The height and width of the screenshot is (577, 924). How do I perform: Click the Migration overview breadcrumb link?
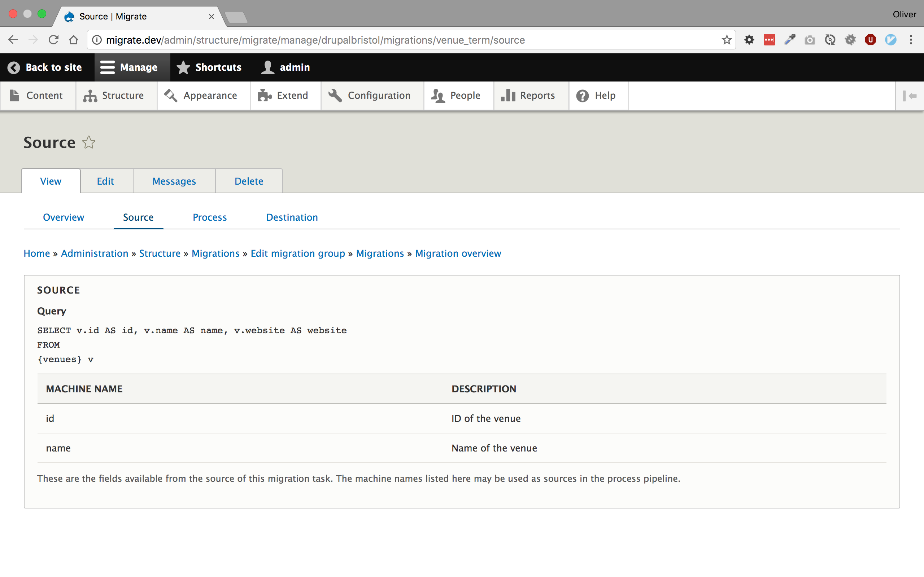(x=458, y=254)
